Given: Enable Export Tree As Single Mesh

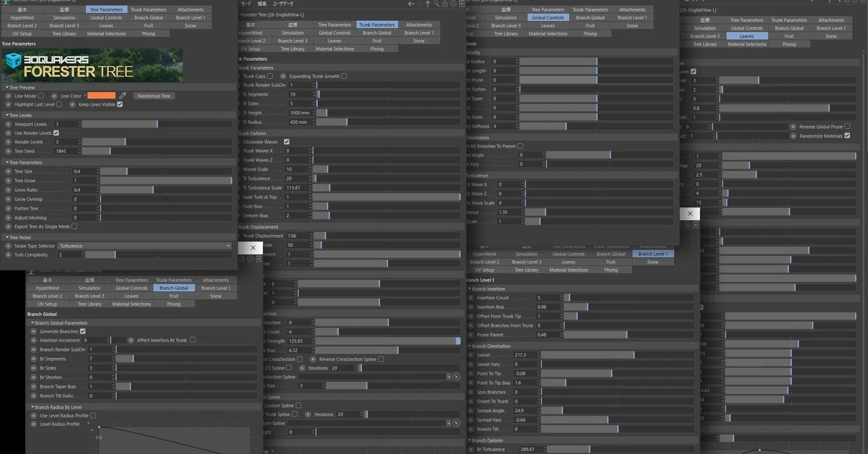Looking at the screenshot, I should (74, 226).
